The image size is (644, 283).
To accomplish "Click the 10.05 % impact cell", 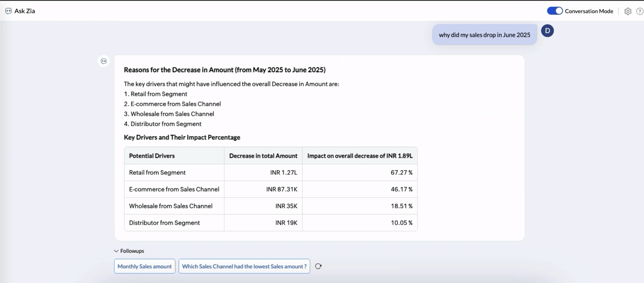I will click(x=401, y=223).
